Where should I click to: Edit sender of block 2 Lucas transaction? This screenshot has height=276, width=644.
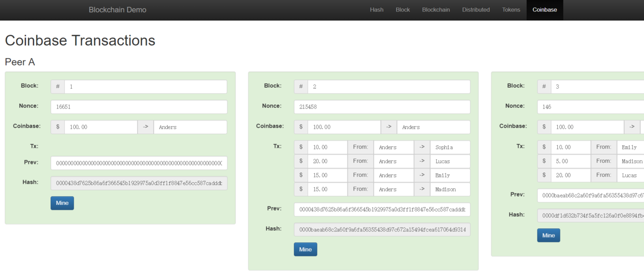point(394,161)
